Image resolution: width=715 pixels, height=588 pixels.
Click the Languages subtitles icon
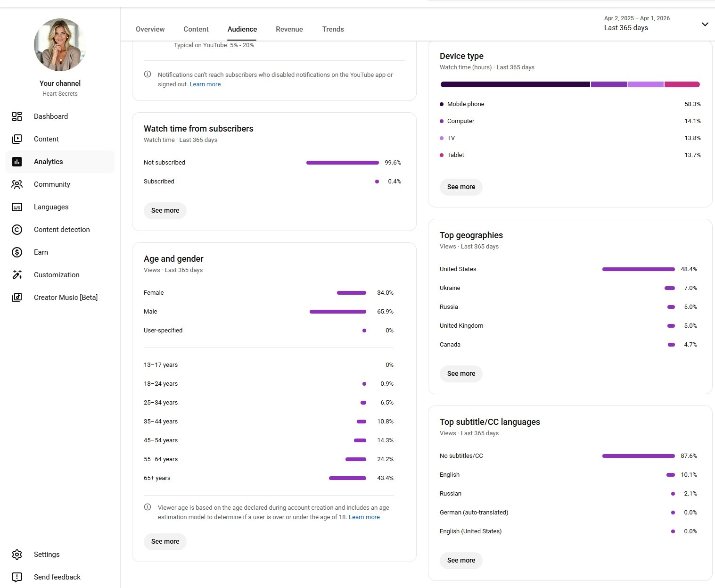(17, 207)
